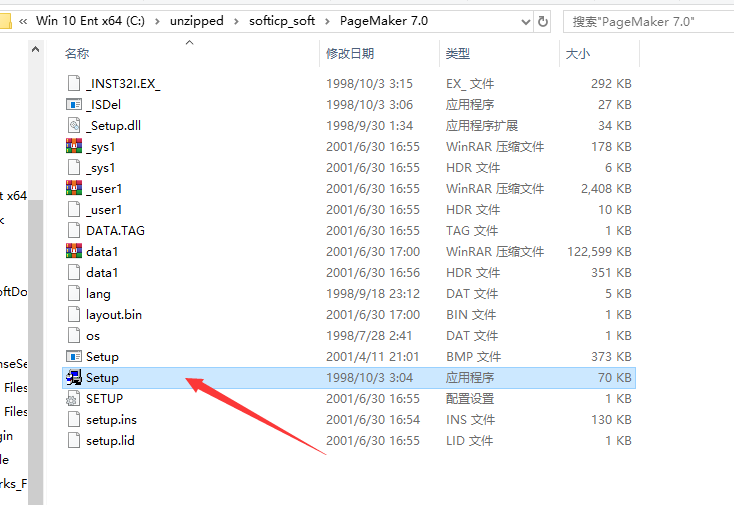Click the 配置设置 type cell
The width and height of the screenshot is (734, 505).
pos(470,399)
